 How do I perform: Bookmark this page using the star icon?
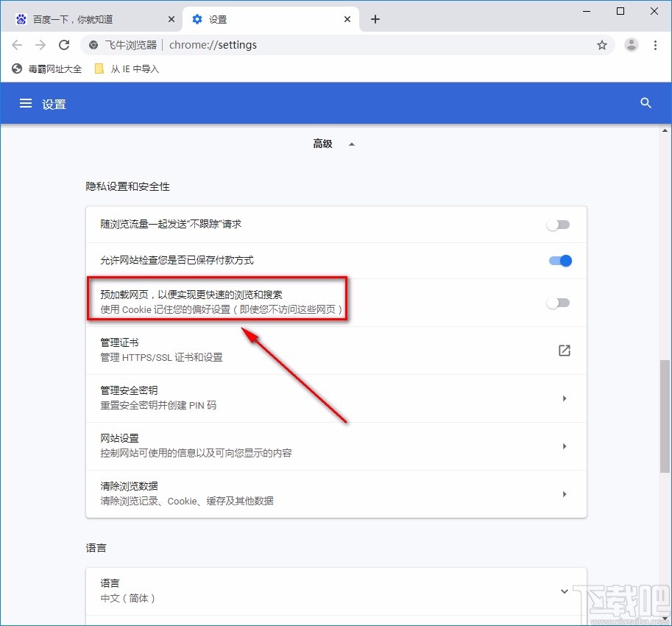coord(602,45)
